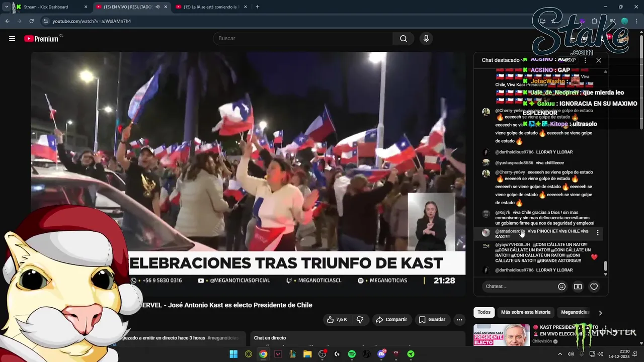Select the Todos filter chip
The image size is (644, 362).
point(484,312)
